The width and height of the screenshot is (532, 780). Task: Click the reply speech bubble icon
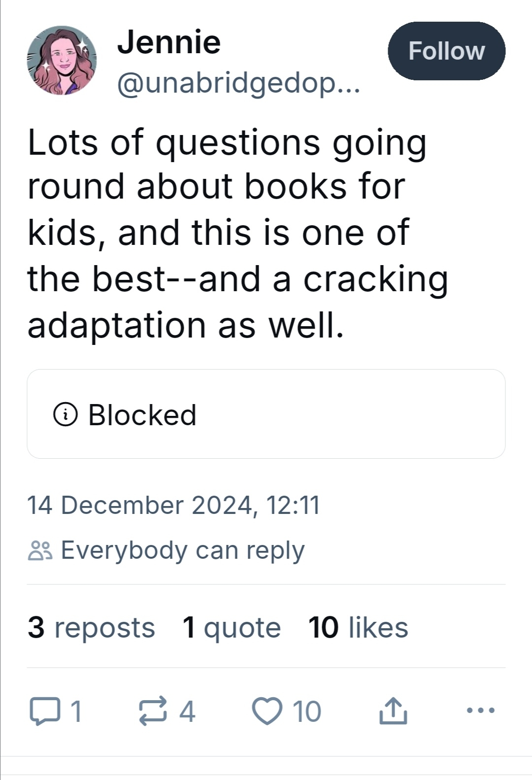pyautogui.click(x=44, y=711)
